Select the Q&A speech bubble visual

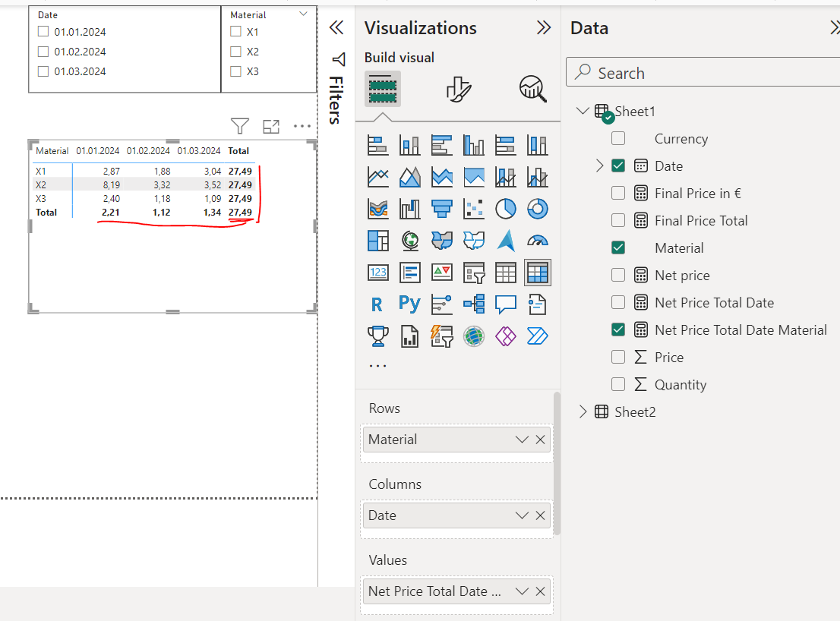tap(505, 304)
